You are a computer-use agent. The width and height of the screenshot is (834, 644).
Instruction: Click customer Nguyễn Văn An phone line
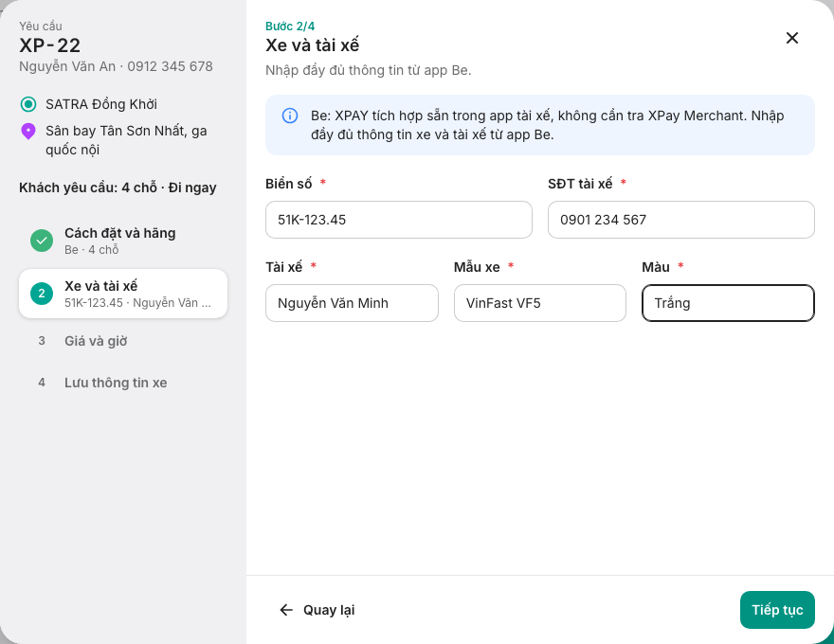coord(116,66)
